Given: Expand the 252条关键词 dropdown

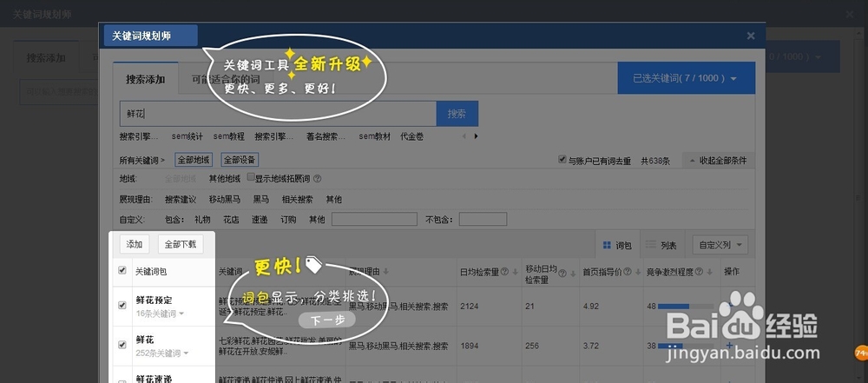Looking at the screenshot, I should pyautogui.click(x=163, y=353).
